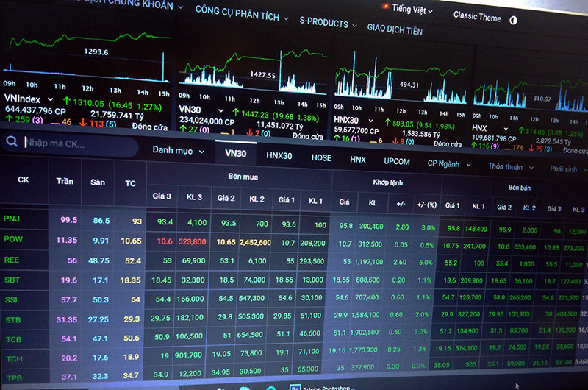Open the Adobe Photoshop taskbar icon

[293, 386]
